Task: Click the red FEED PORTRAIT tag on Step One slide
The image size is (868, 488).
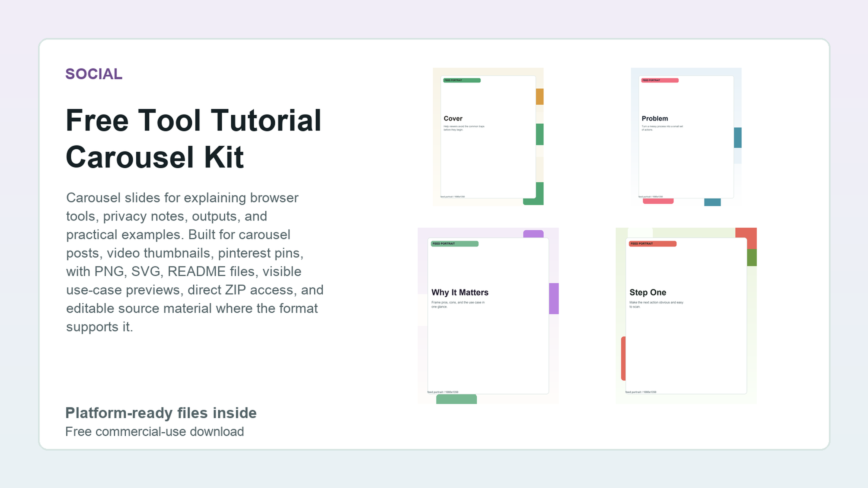Action: [653, 243]
